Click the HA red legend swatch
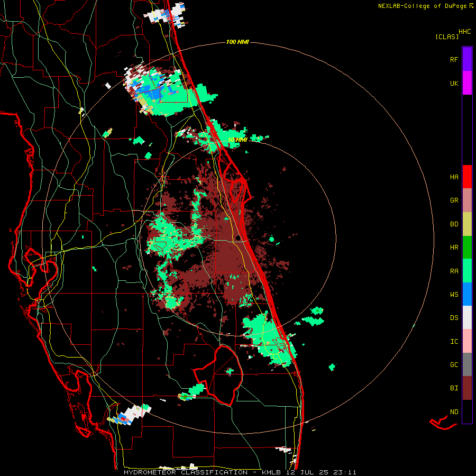This screenshot has width=476, height=476. click(x=467, y=177)
